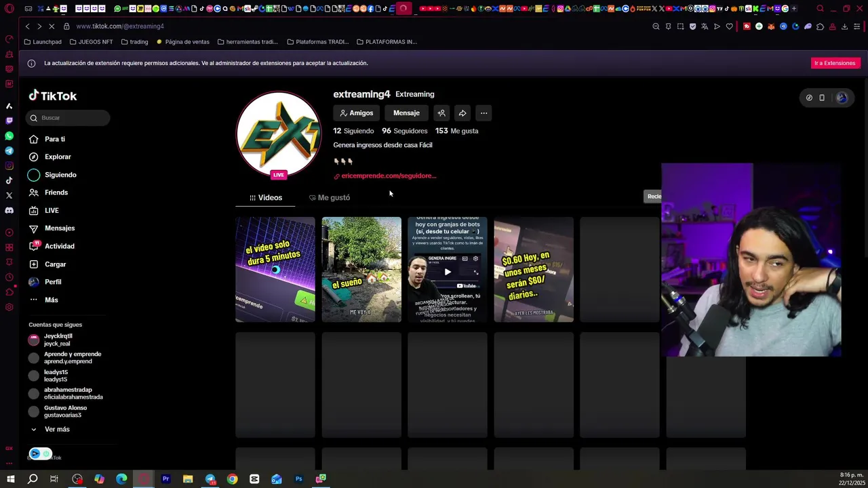This screenshot has height=488, width=868.
Task: Open Friends in TikTok sidebar
Action: click(49, 192)
